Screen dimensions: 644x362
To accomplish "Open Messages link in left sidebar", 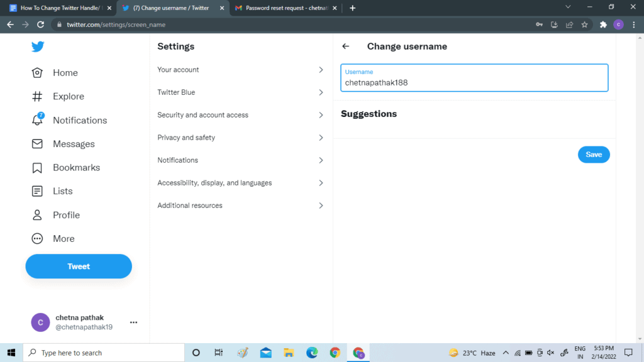I will [x=74, y=144].
